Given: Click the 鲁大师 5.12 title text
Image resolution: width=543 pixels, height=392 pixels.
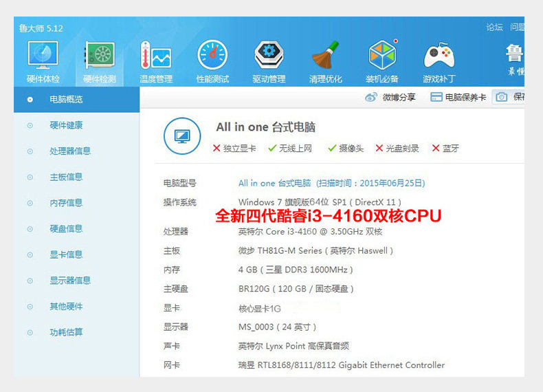Looking at the screenshot, I should [41, 28].
